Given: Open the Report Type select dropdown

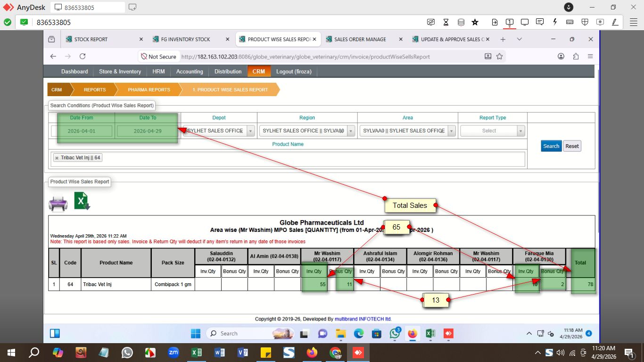Looking at the screenshot, I should click(493, 131).
